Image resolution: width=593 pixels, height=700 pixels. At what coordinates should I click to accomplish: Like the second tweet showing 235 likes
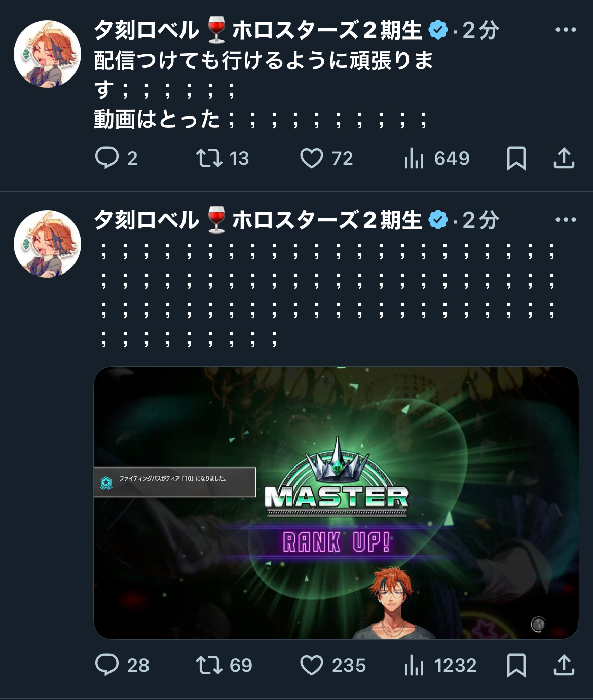tap(332, 665)
